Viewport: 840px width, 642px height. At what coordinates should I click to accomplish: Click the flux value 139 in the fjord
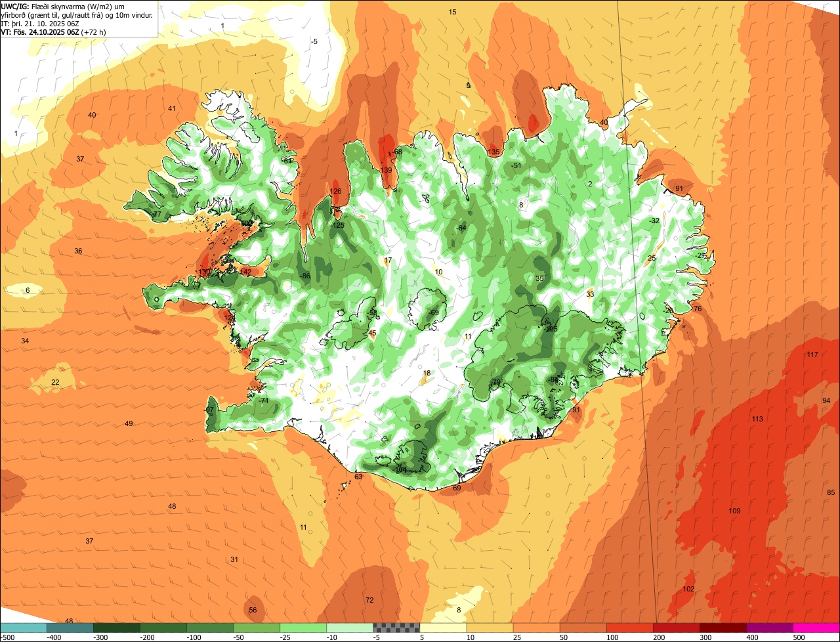(x=387, y=170)
